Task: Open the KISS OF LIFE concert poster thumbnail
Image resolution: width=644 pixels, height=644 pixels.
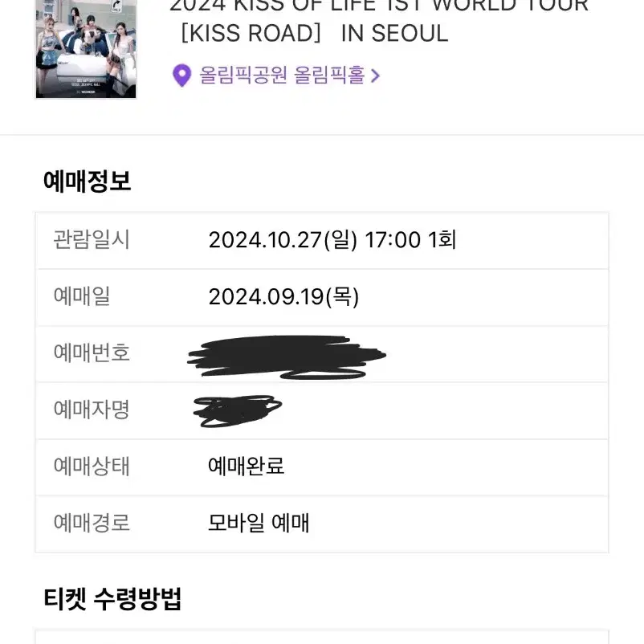Action: (86, 48)
